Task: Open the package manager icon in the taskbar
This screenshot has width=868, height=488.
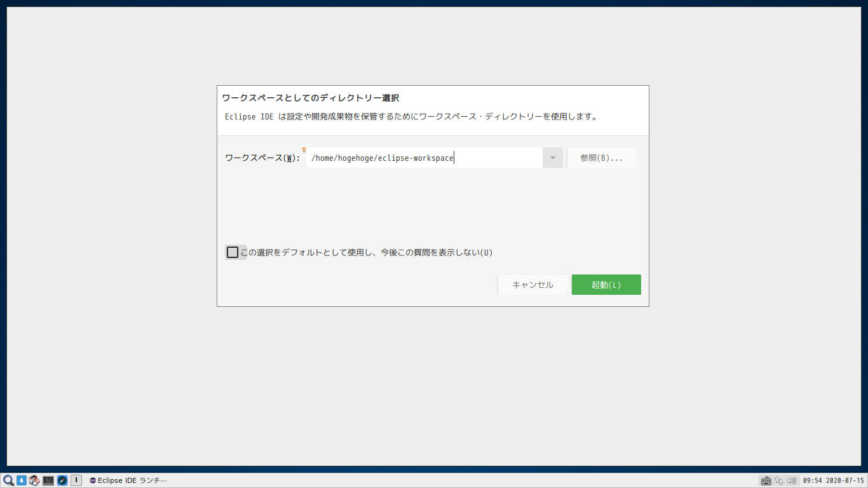Action: pos(34,480)
